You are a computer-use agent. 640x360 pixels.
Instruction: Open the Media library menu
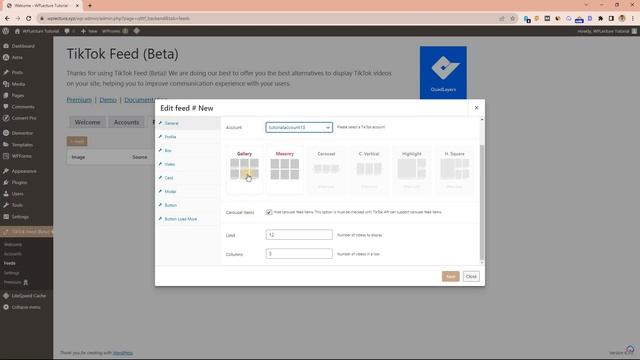pyautogui.click(x=18, y=84)
